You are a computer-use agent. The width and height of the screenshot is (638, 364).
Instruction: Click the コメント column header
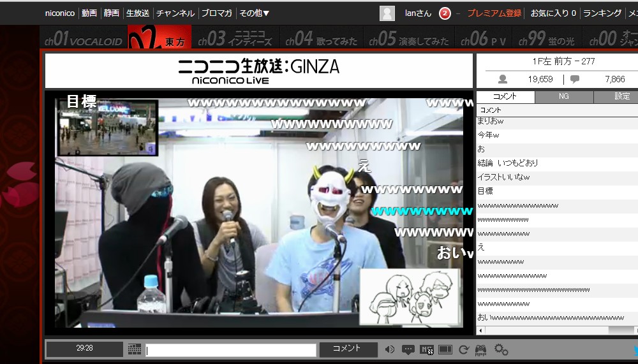(556, 110)
